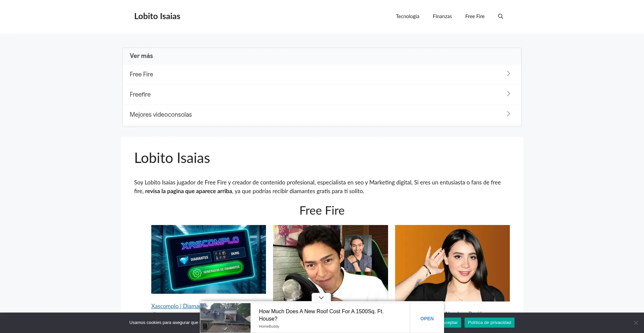644x333 pixels.
Task: Click the 'Ver más' heading text
Action: (141, 56)
